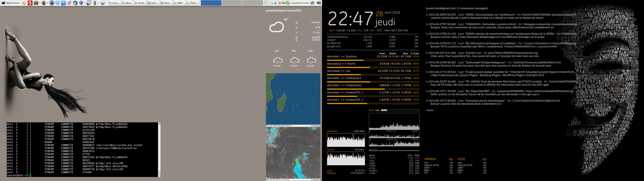Switch to the [from... Firefox taskbar window

pyautogui.click(x=141, y=3)
